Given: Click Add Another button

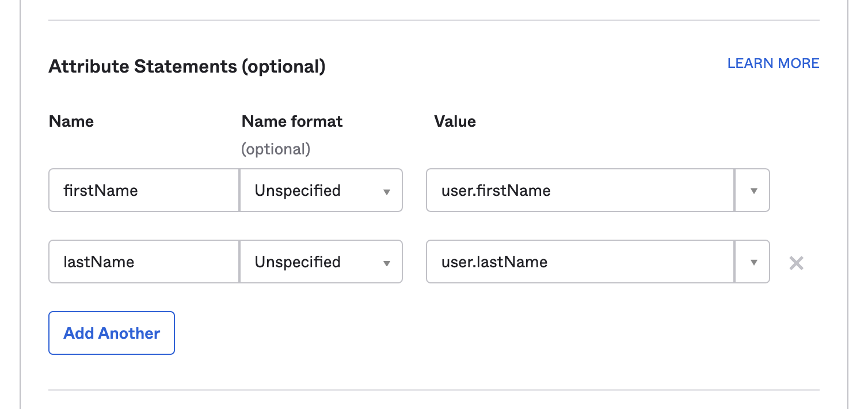Looking at the screenshot, I should [x=112, y=333].
